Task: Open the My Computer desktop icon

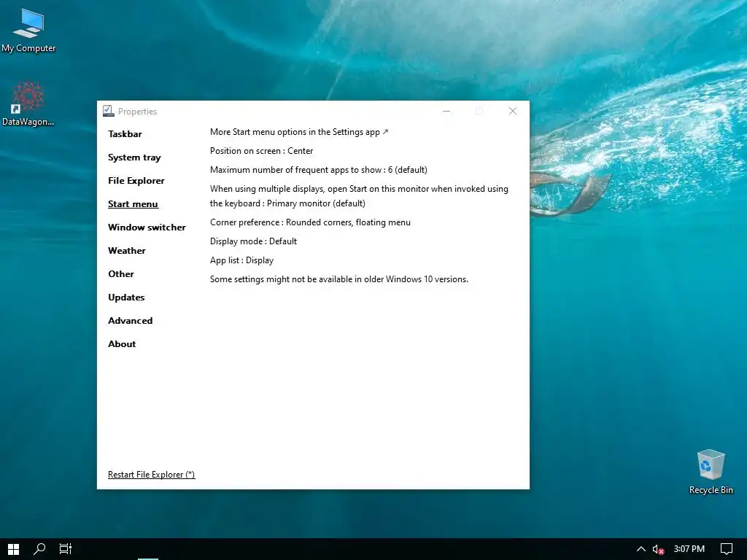Action: click(x=28, y=31)
